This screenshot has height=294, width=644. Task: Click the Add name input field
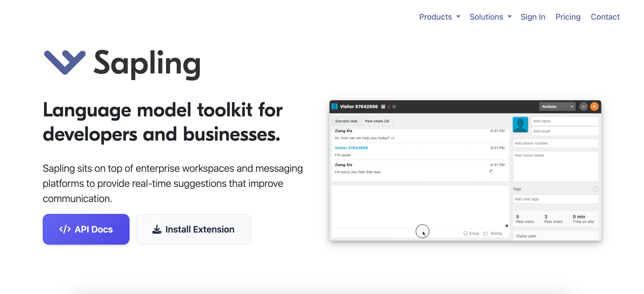565,121
